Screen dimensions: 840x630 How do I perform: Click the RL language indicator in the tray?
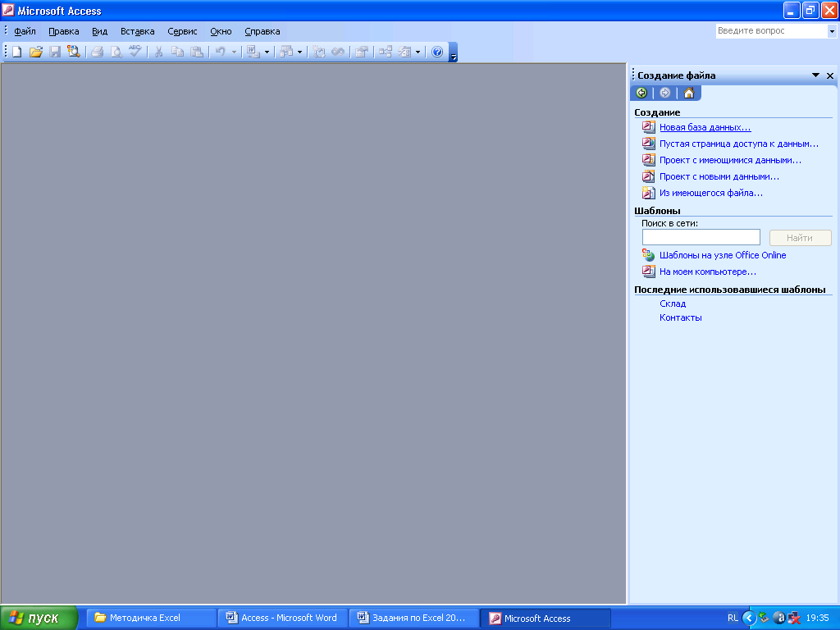733,618
